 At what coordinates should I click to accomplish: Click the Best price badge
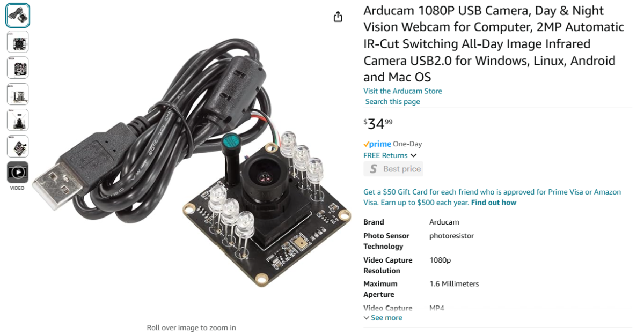tap(393, 169)
